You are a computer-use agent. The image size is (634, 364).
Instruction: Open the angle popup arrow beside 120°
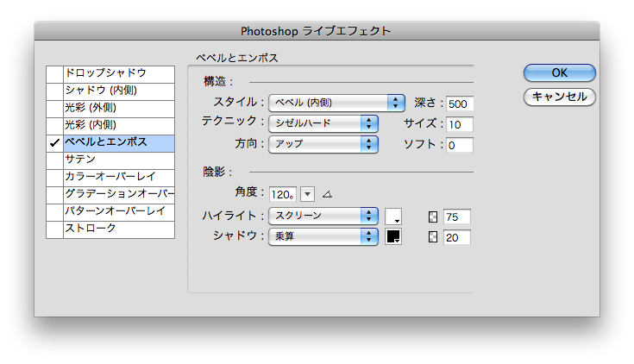click(x=308, y=192)
